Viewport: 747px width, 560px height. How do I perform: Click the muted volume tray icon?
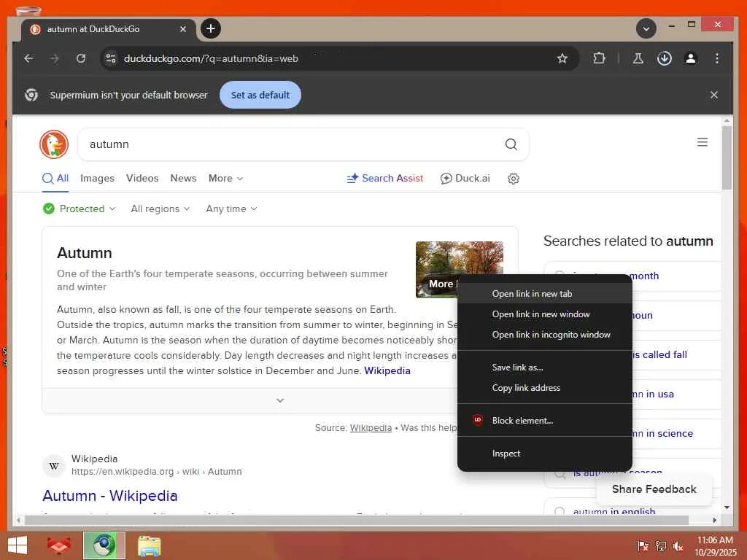click(x=678, y=546)
